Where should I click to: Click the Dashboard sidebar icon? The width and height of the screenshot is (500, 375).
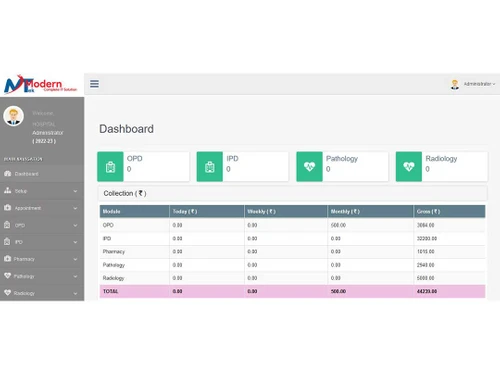click(x=7, y=174)
